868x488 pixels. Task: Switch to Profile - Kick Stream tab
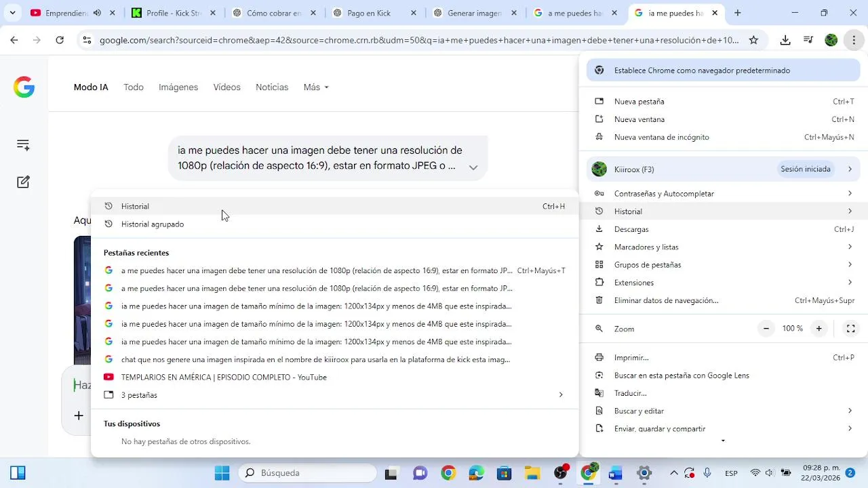[x=174, y=13]
